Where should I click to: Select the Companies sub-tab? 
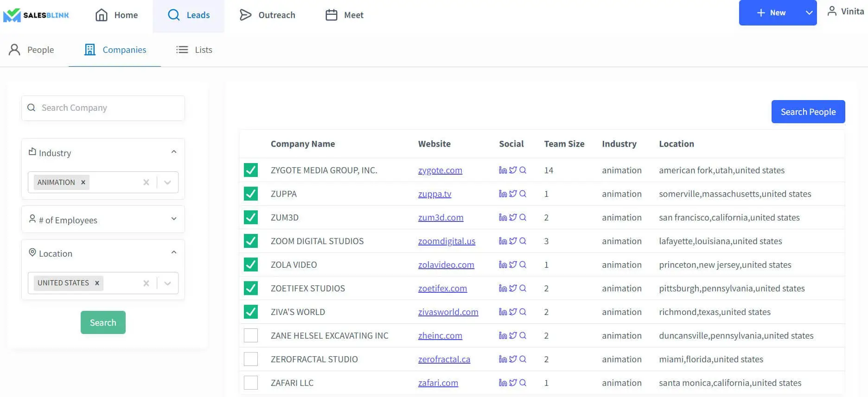pyautogui.click(x=115, y=50)
